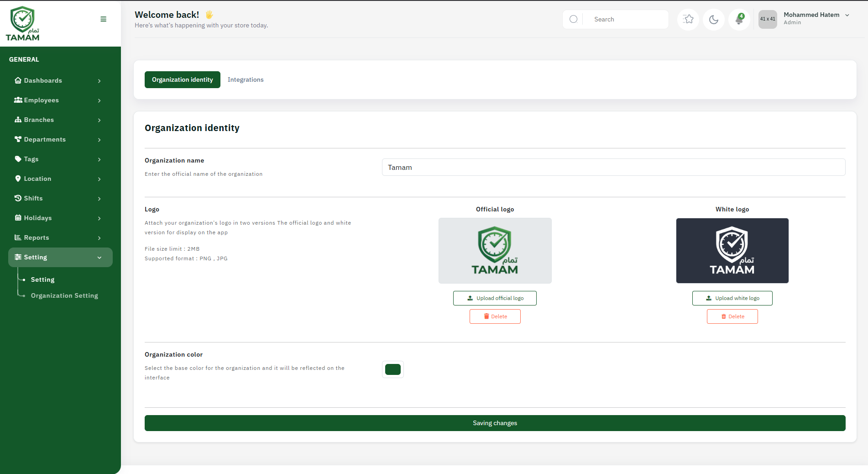868x474 pixels.
Task: Select the Organization identity tab
Action: [x=182, y=79]
